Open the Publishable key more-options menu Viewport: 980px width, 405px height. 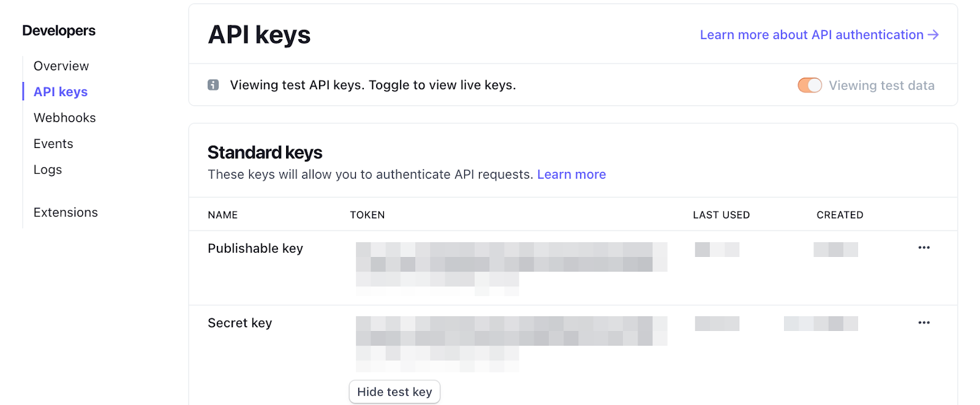tap(924, 248)
